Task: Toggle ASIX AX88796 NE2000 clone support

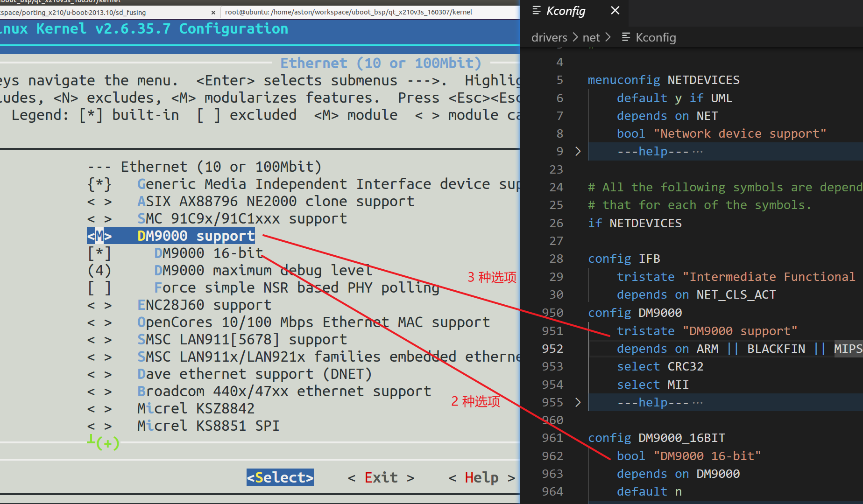Action: pyautogui.click(x=99, y=201)
